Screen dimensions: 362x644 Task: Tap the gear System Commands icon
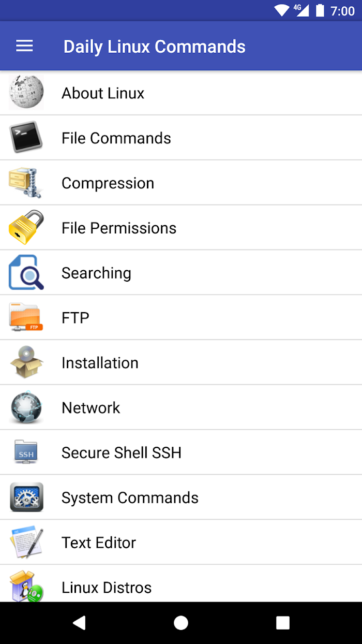point(26,497)
